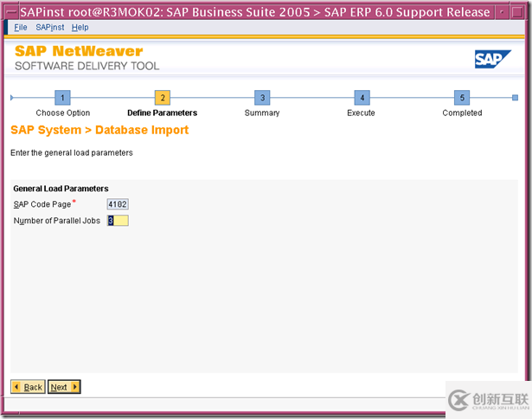This screenshot has height=419, width=532.
Task: Click step 5 Completed marker
Action: (462, 98)
